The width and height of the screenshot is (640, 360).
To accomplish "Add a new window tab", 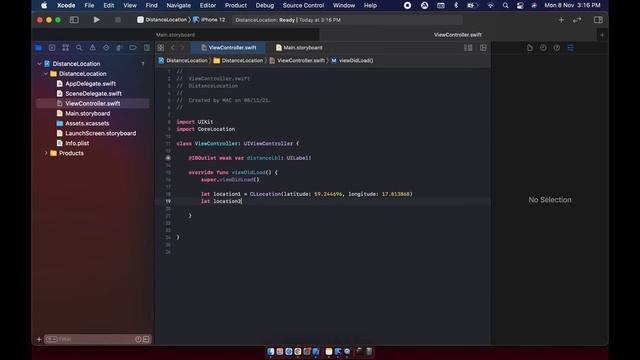I will click(x=602, y=35).
